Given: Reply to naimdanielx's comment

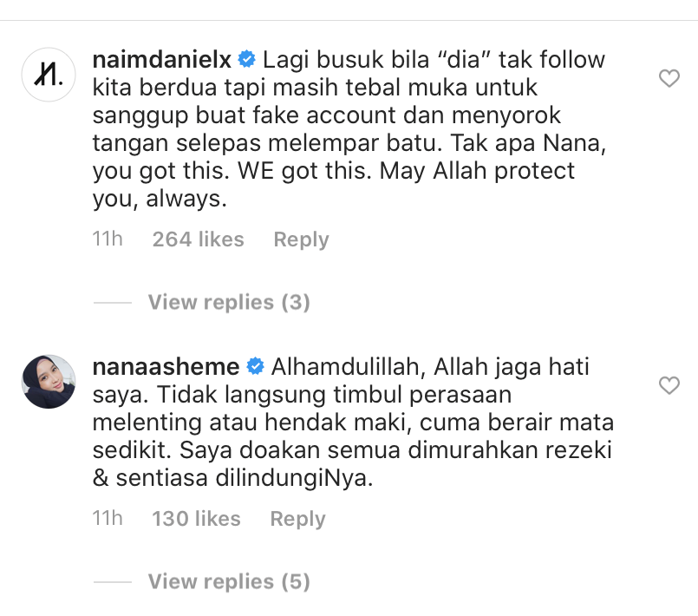Looking at the screenshot, I should pos(302,239).
